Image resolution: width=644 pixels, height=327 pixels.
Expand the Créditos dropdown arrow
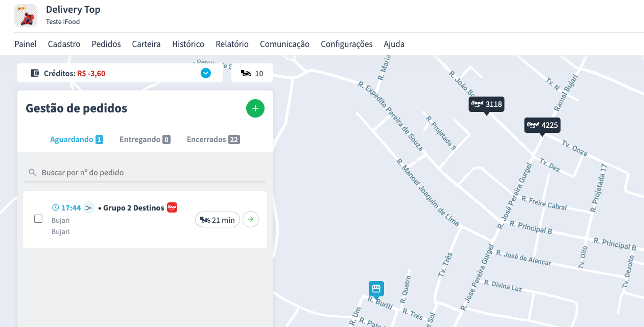click(206, 73)
